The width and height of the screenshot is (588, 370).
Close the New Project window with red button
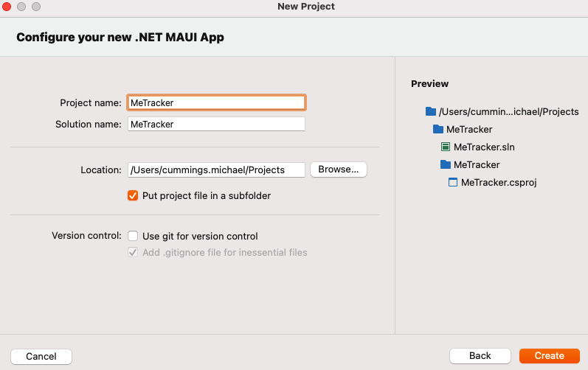tap(7, 7)
